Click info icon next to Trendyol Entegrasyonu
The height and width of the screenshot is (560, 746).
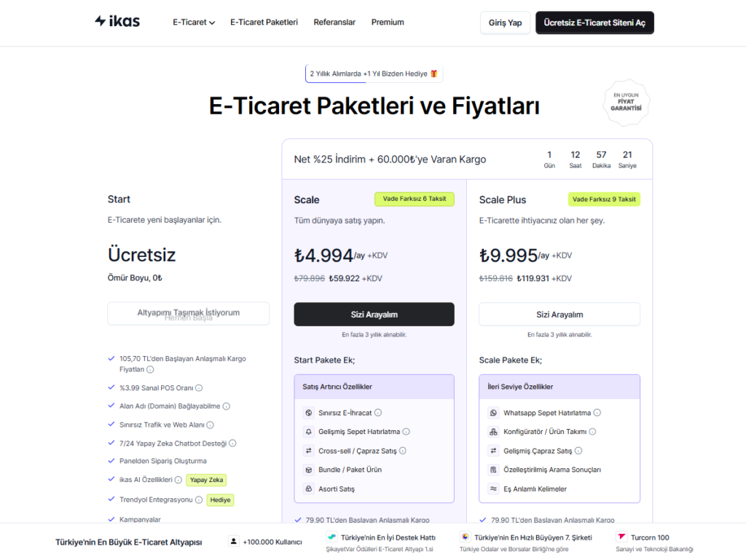(x=199, y=500)
